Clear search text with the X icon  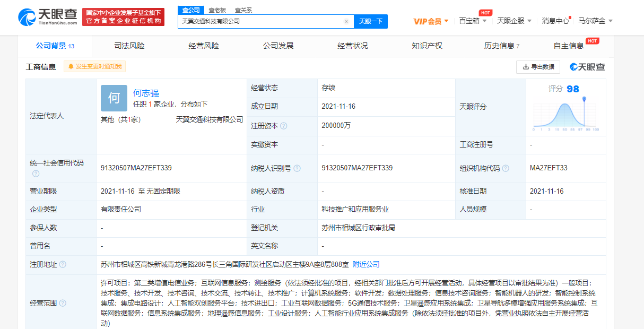[x=346, y=22]
